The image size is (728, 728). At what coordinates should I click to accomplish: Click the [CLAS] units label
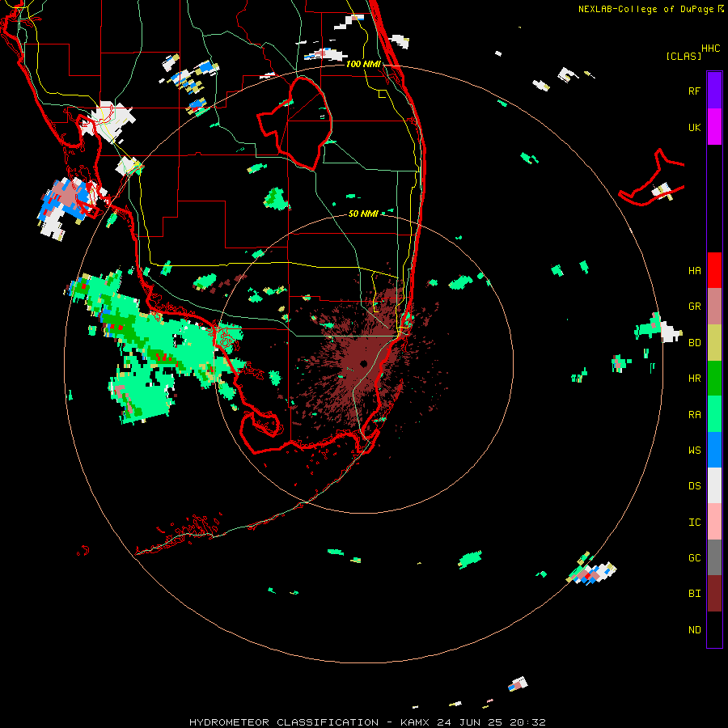[x=684, y=56]
